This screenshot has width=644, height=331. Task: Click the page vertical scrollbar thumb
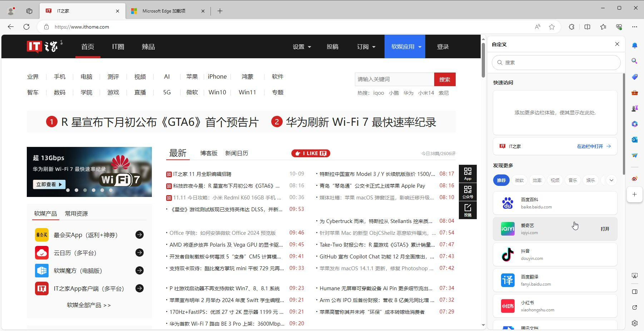483,60
